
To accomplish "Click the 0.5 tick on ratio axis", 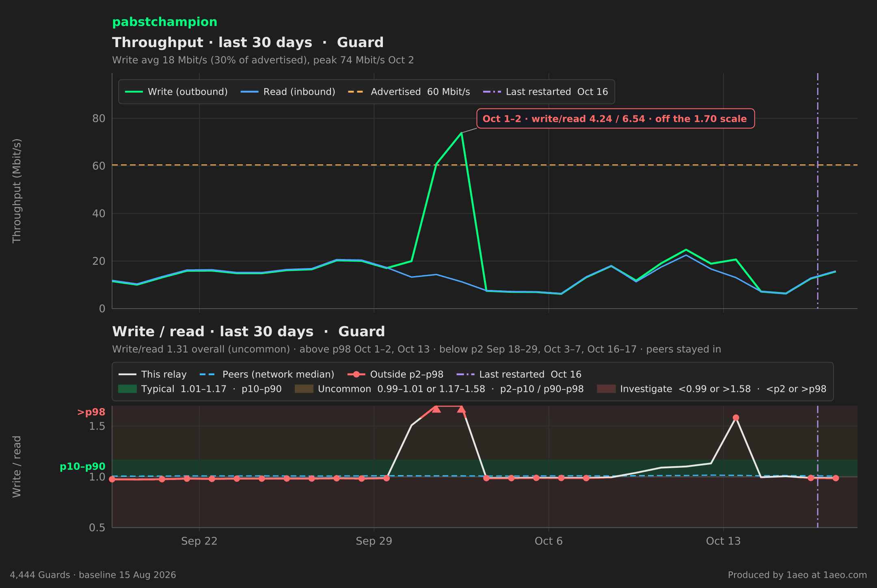I will pyautogui.click(x=97, y=528).
